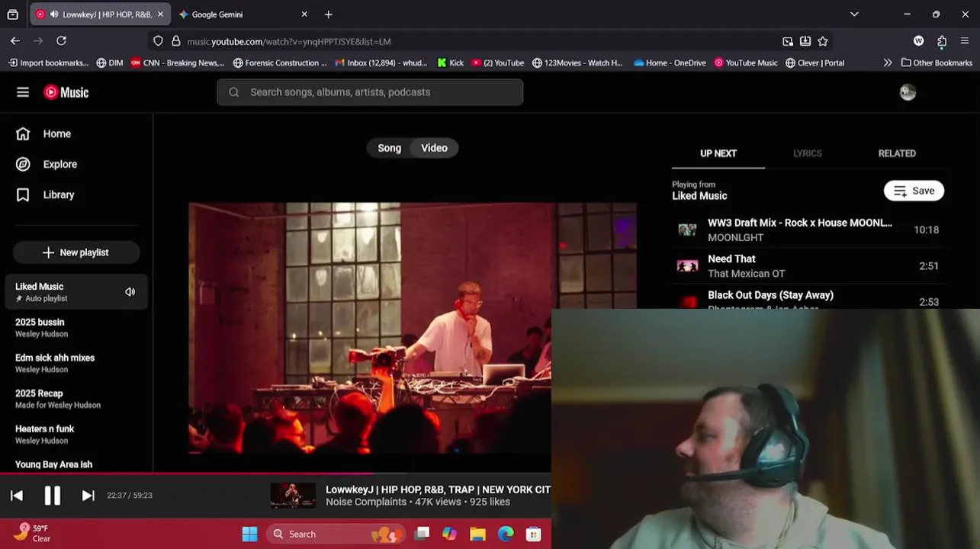This screenshot has width=980, height=549.
Task: Play Black Out Days (Stay Away) track
Action: click(808, 298)
